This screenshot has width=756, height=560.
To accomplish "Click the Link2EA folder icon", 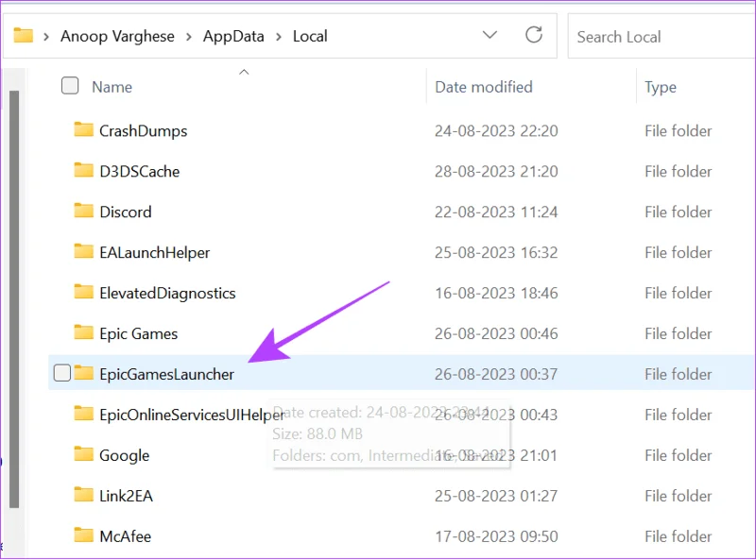I will (x=84, y=494).
